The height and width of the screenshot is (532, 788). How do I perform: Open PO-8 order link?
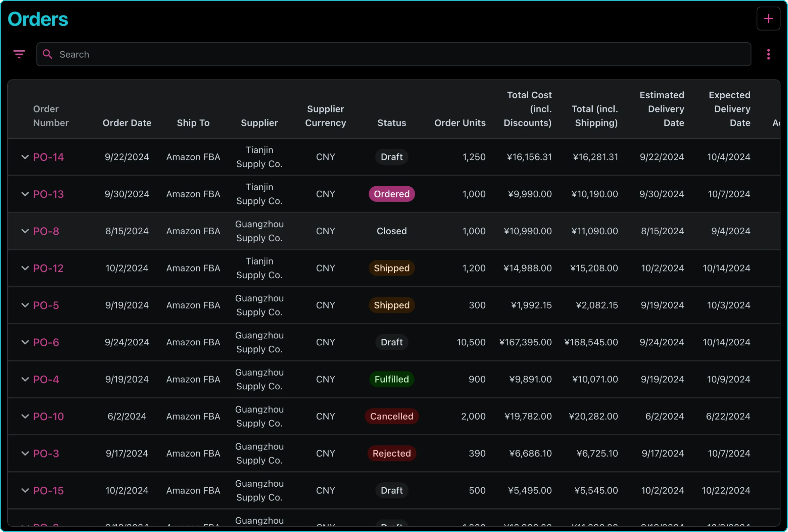pyautogui.click(x=46, y=230)
